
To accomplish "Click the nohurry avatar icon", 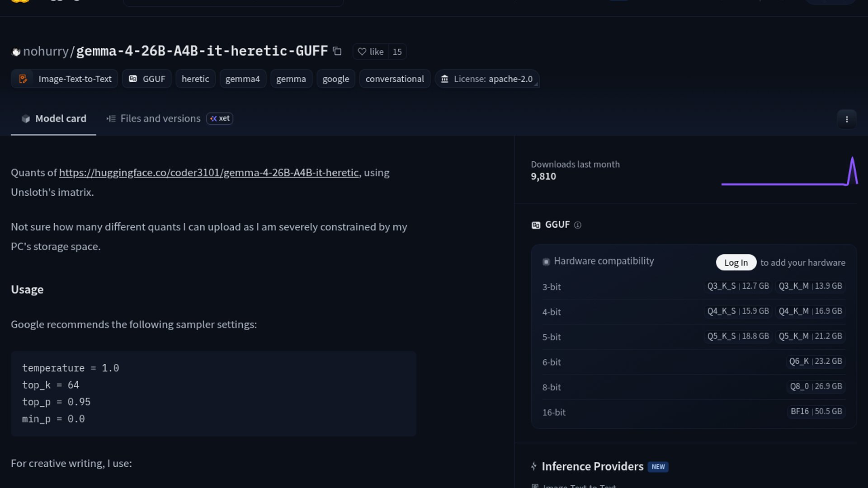I will point(16,52).
